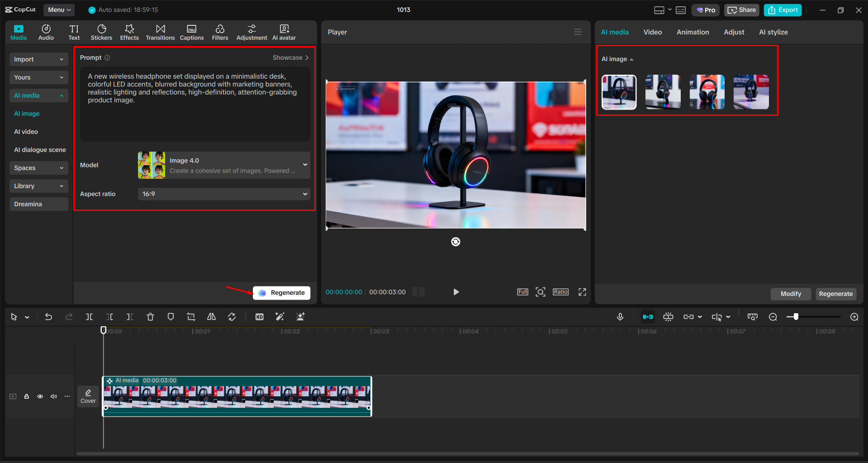Switch to the Animation tab
Screen dimensions: 868x463
point(693,32)
